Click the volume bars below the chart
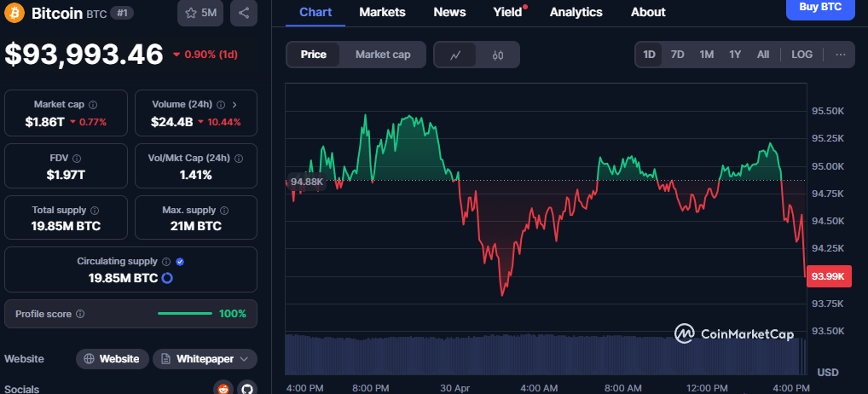 [x=546, y=354]
